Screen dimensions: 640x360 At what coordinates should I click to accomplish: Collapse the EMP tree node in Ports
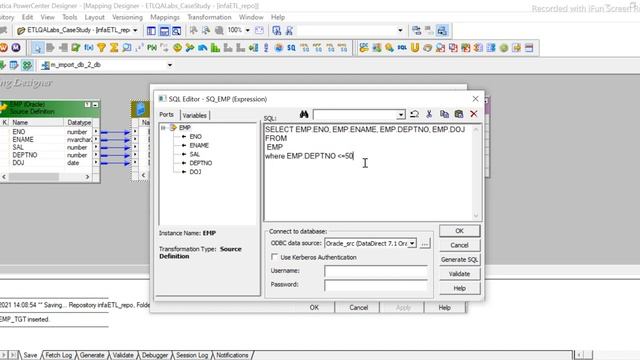point(163,128)
